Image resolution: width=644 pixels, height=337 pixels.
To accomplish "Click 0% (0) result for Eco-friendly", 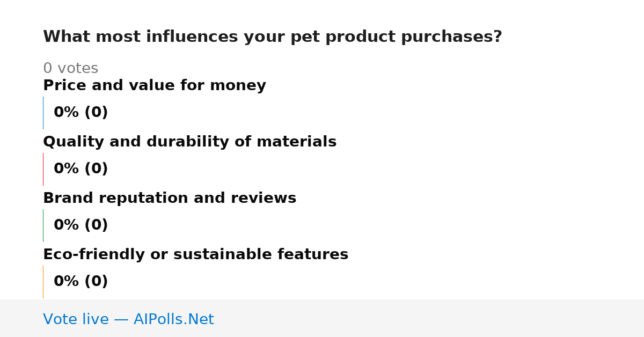I will click(x=80, y=282).
